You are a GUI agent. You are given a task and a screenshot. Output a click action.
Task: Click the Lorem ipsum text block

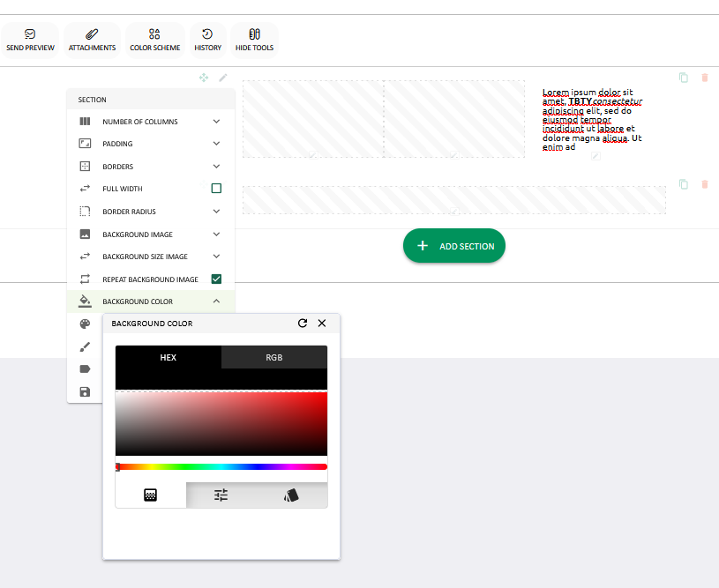592,120
